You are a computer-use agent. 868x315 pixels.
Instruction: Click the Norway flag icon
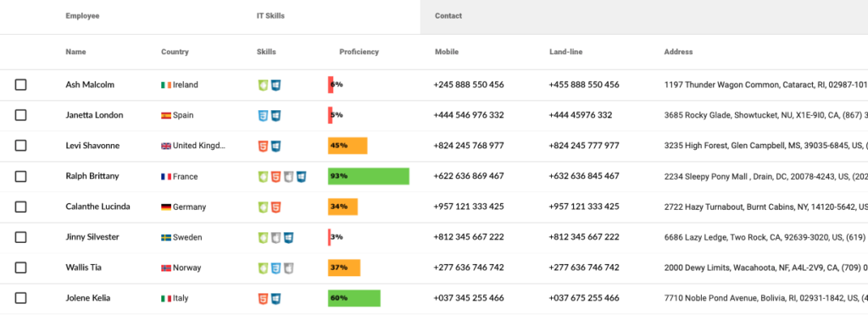point(166,268)
